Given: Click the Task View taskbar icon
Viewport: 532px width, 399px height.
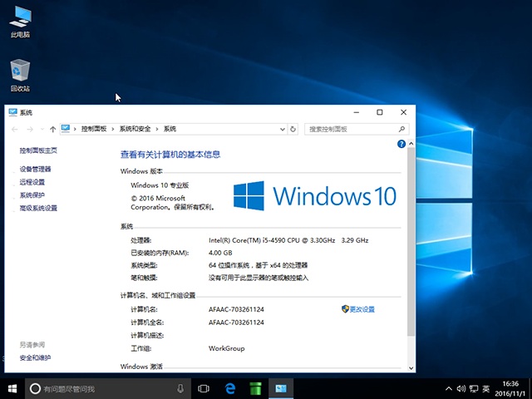Looking at the screenshot, I should point(204,388).
